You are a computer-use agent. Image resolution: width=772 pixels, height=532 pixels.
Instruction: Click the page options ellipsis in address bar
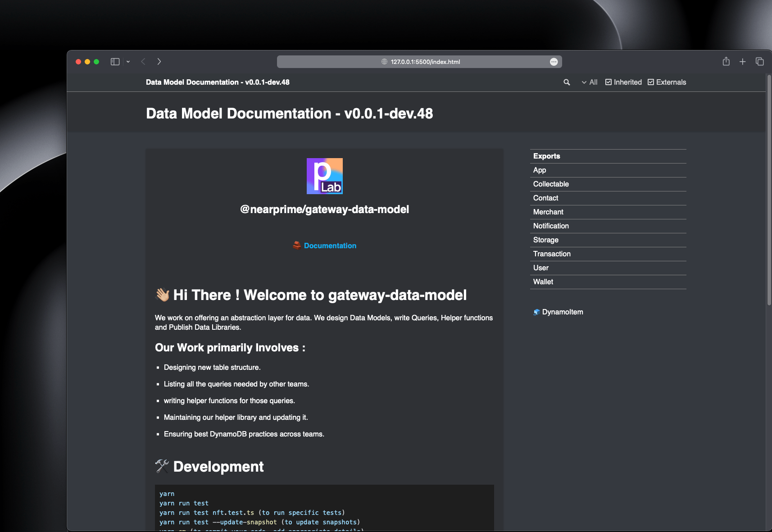click(554, 62)
